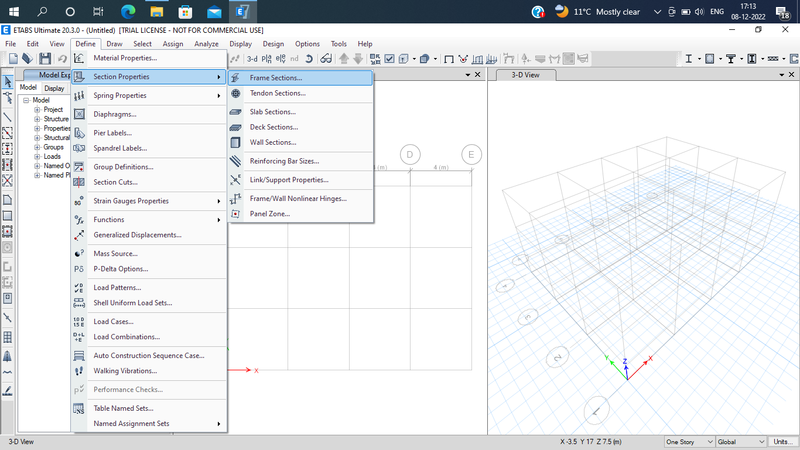Expand the Groups tree node
800x450 pixels.
click(37, 147)
